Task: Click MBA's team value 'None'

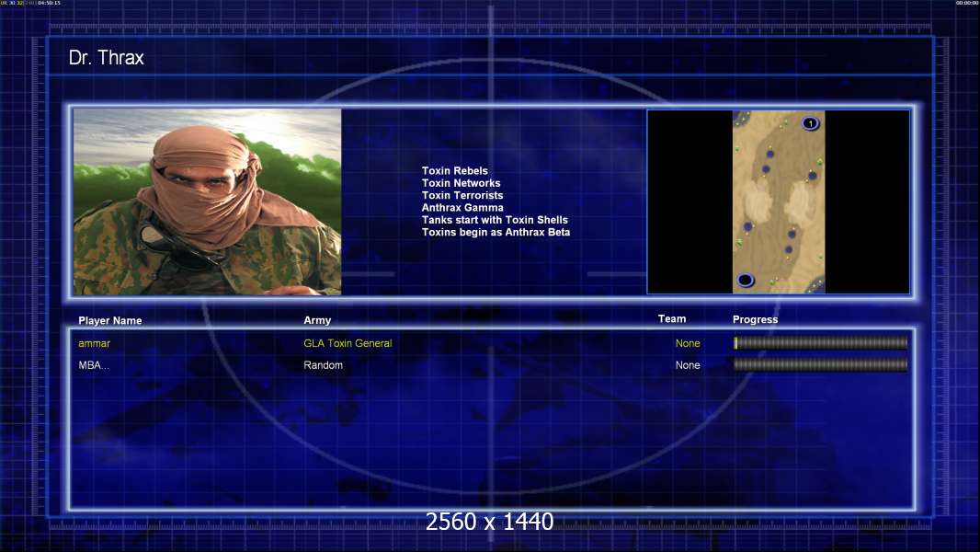Action: click(688, 365)
